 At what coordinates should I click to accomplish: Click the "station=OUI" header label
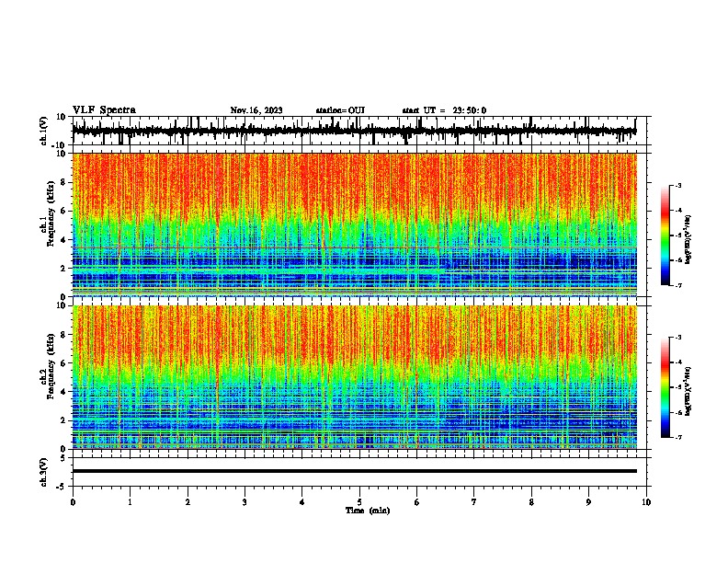340,110
